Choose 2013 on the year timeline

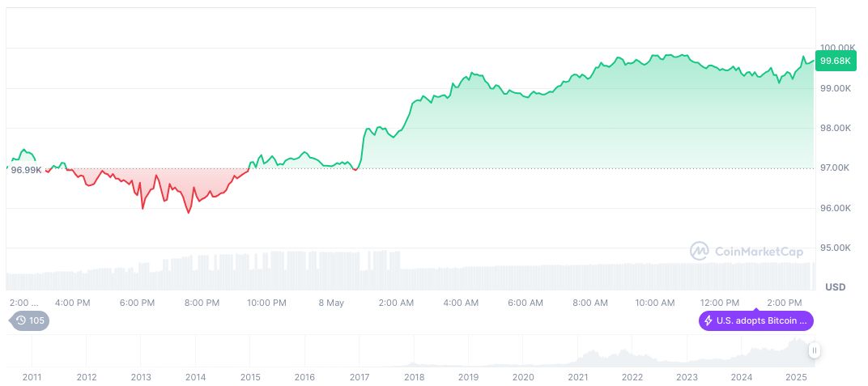[141, 377]
